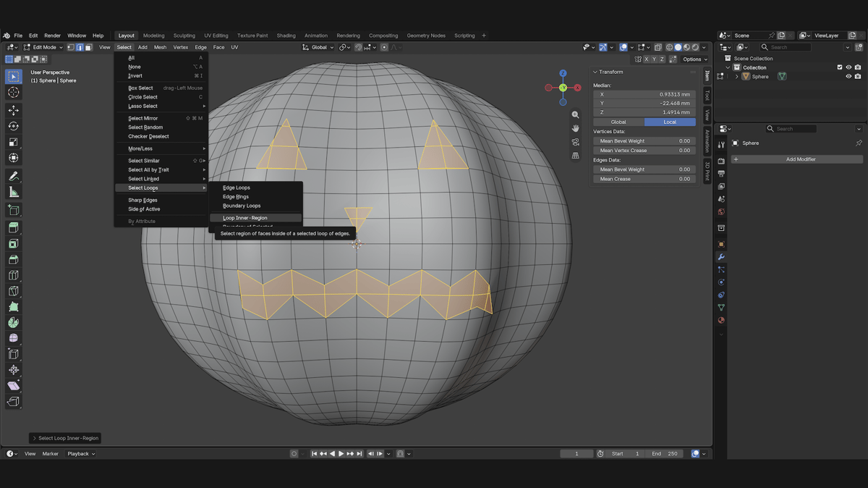Collapse the Transform panel

pyautogui.click(x=595, y=72)
